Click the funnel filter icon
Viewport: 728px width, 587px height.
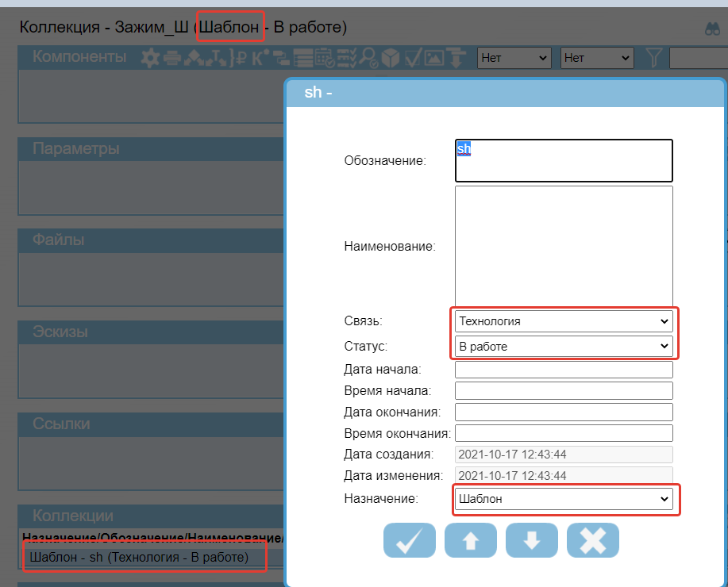pos(653,58)
